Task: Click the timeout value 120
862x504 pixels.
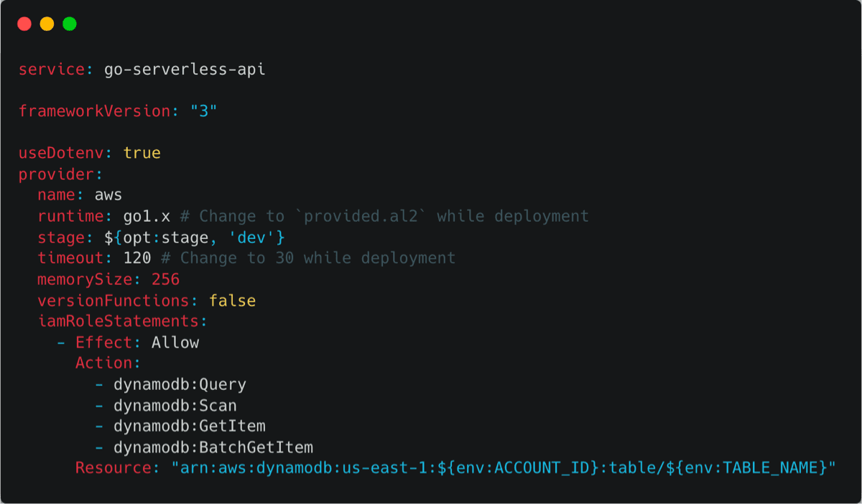Action: point(137,258)
